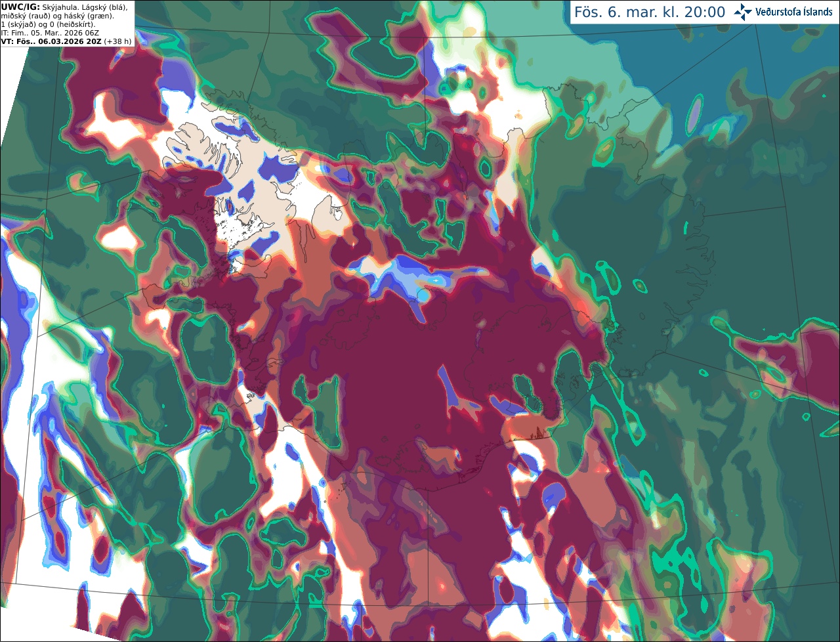Click the 'Veðurstofa Íslands' name text

click(794, 12)
